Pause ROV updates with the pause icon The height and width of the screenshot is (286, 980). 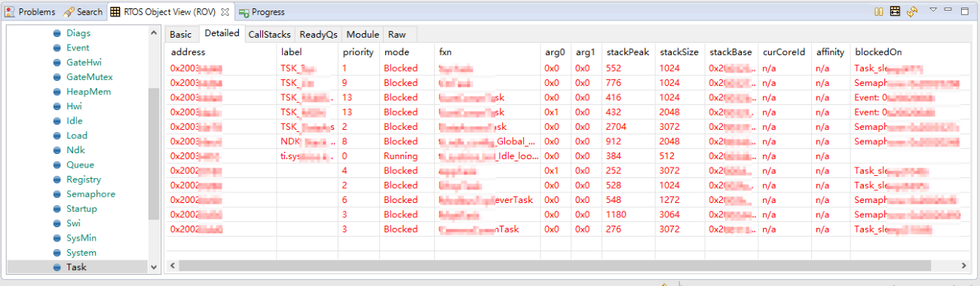click(x=878, y=11)
